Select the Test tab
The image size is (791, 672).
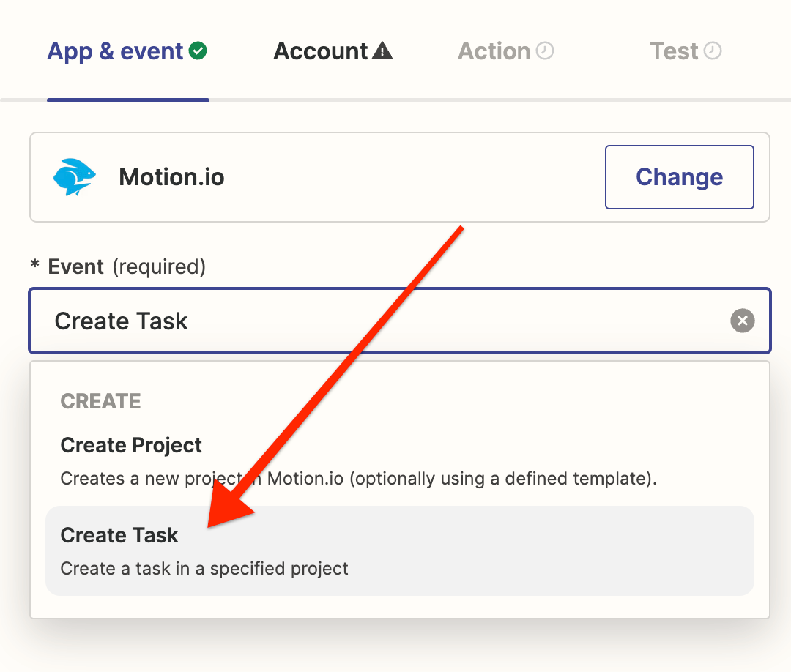[x=674, y=51]
